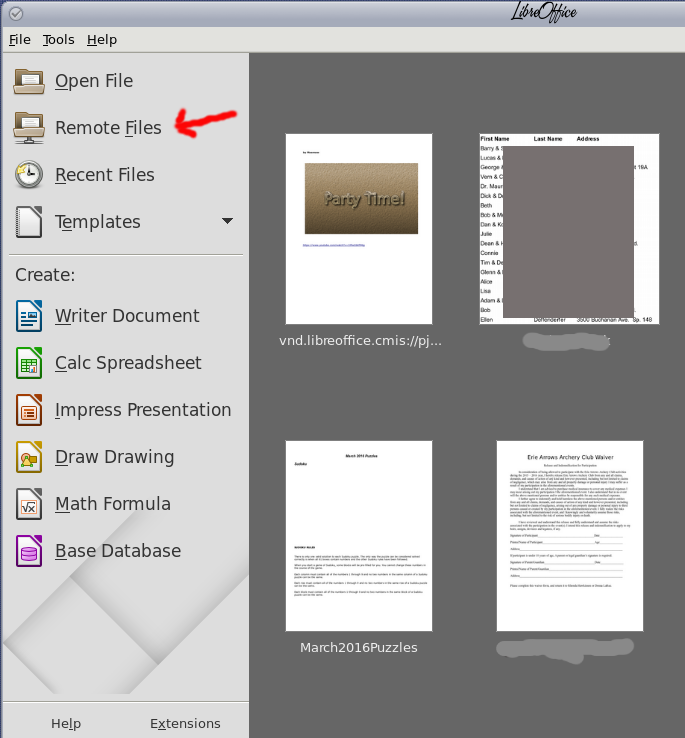Create a new Impress Presentation
685x738 pixels.
[143, 410]
